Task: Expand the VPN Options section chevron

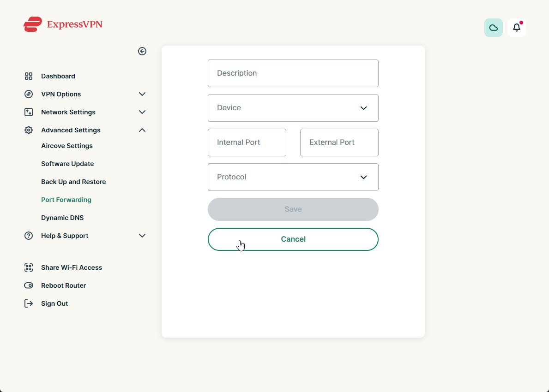Action: click(142, 94)
